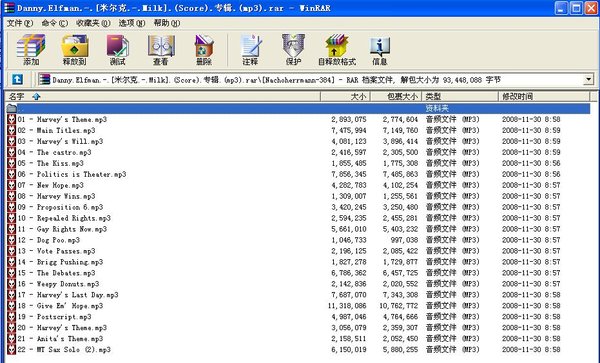Screen dimensions: 600x363
Task: Sort by Modified (修改时间) column header
Action: tap(544, 96)
